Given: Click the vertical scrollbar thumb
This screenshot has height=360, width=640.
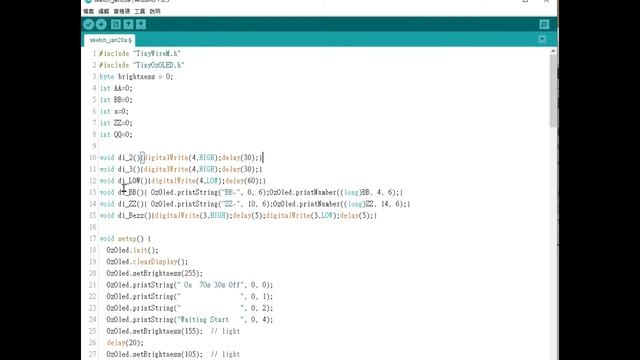Looking at the screenshot, I should 553,91.
